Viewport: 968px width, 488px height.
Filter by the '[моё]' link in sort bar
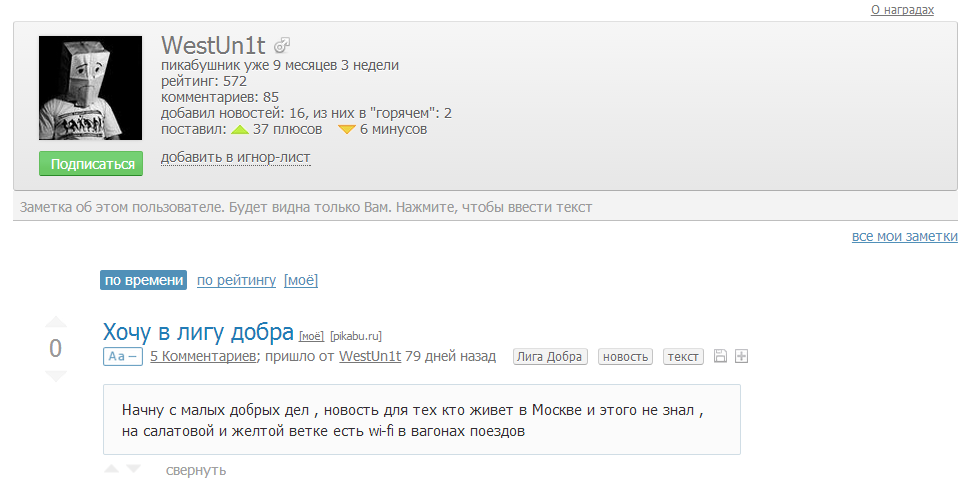click(301, 280)
